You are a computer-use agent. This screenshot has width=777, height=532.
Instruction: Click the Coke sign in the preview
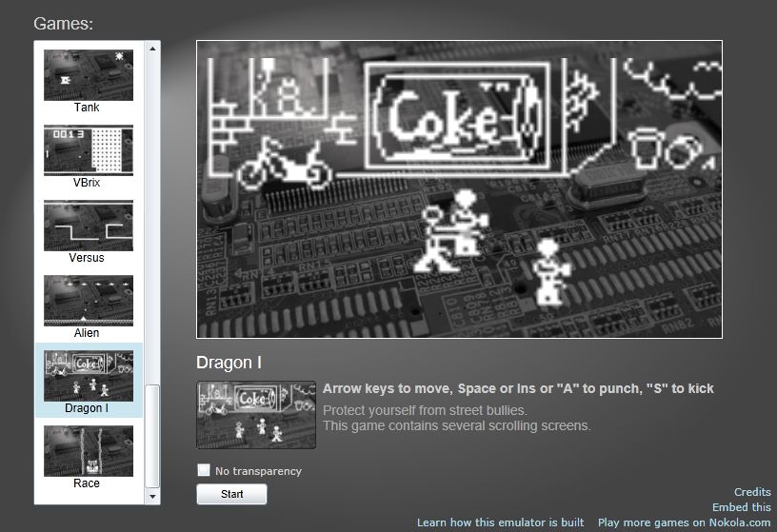(458, 117)
